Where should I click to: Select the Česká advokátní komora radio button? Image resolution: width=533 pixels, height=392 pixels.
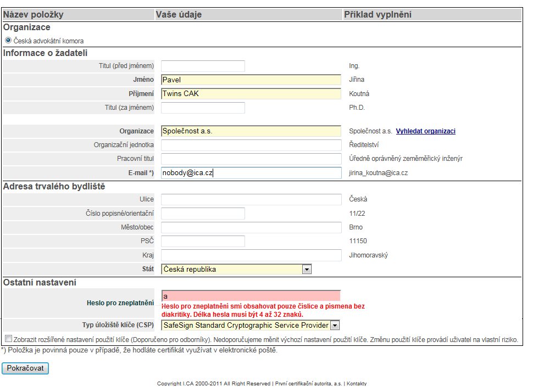tap(8, 41)
